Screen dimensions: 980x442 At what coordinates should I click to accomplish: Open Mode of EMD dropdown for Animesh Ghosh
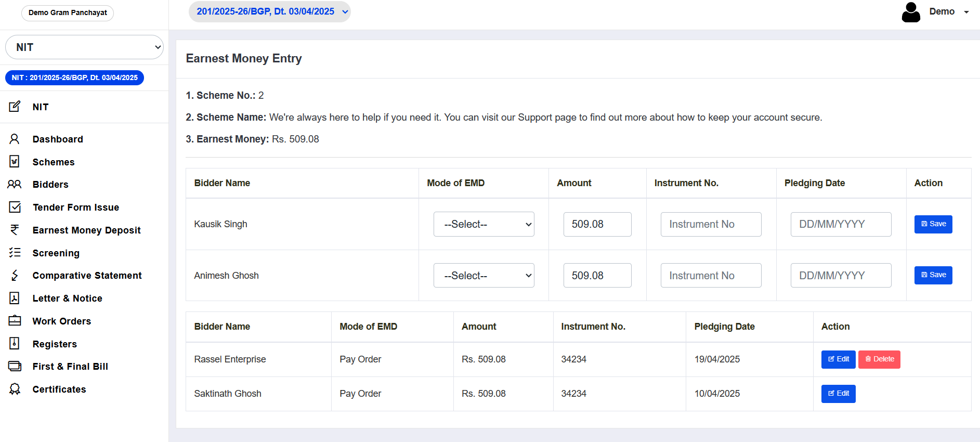click(484, 276)
